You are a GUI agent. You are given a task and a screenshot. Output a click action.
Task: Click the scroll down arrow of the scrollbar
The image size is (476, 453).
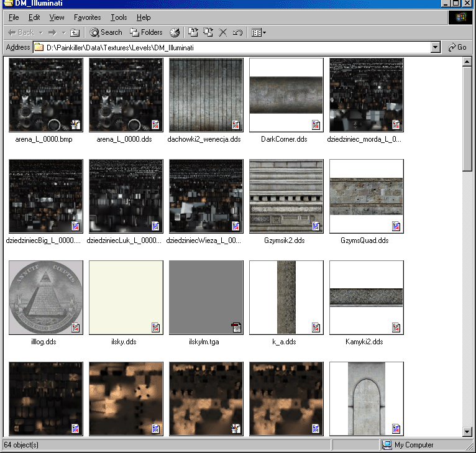468,432
